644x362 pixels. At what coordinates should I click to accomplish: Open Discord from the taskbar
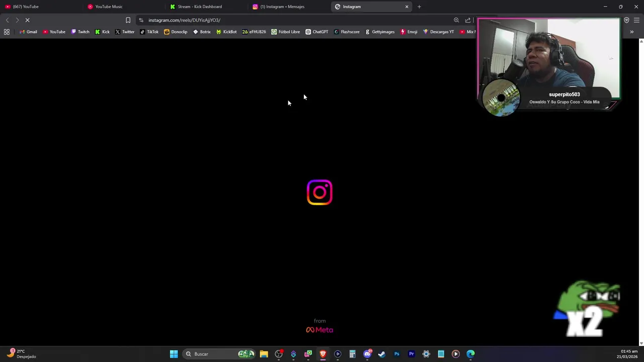(367, 354)
